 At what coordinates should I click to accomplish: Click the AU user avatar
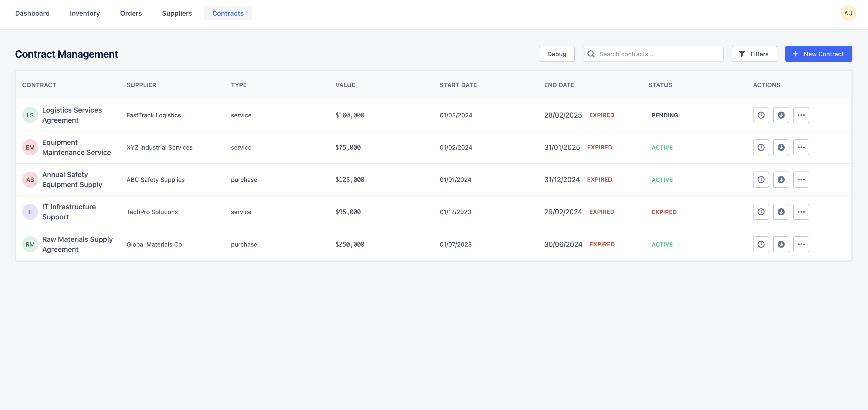pyautogui.click(x=848, y=13)
